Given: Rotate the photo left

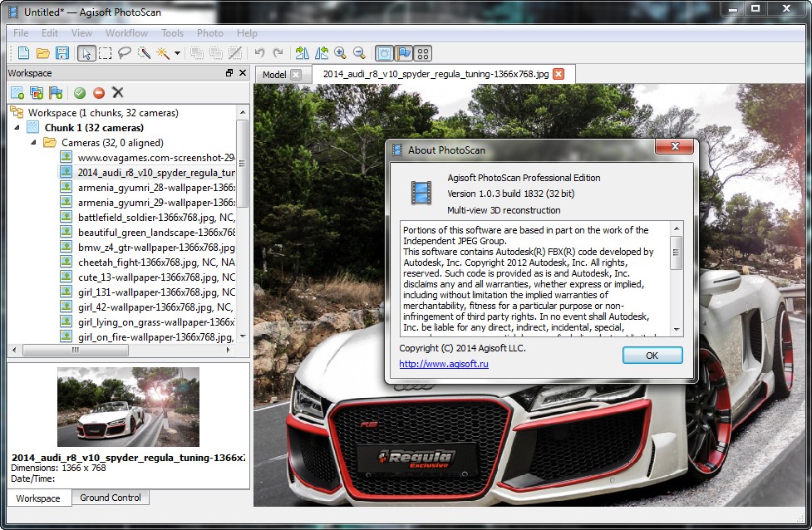Looking at the screenshot, I should click(x=321, y=53).
